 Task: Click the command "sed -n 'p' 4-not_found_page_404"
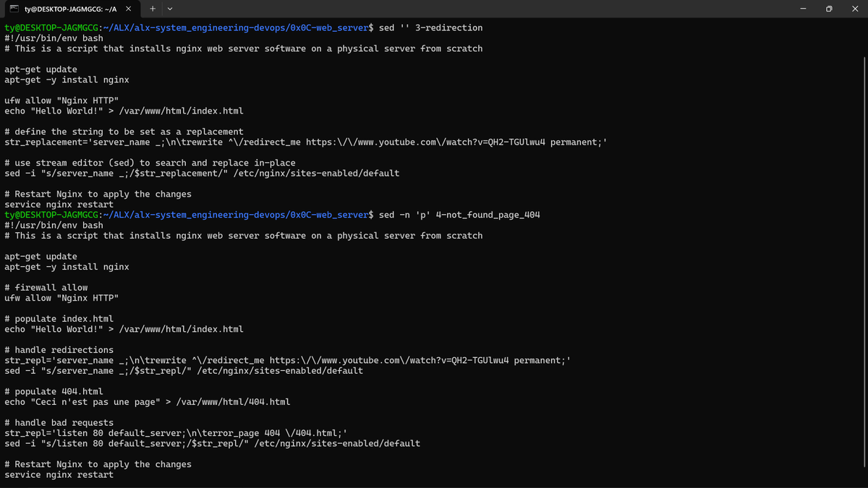[459, 215]
